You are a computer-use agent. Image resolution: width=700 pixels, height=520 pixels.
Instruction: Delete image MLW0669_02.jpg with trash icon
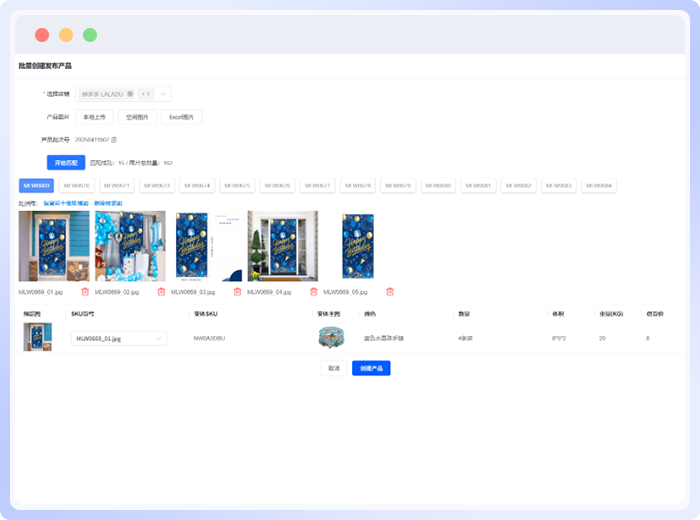[161, 292]
